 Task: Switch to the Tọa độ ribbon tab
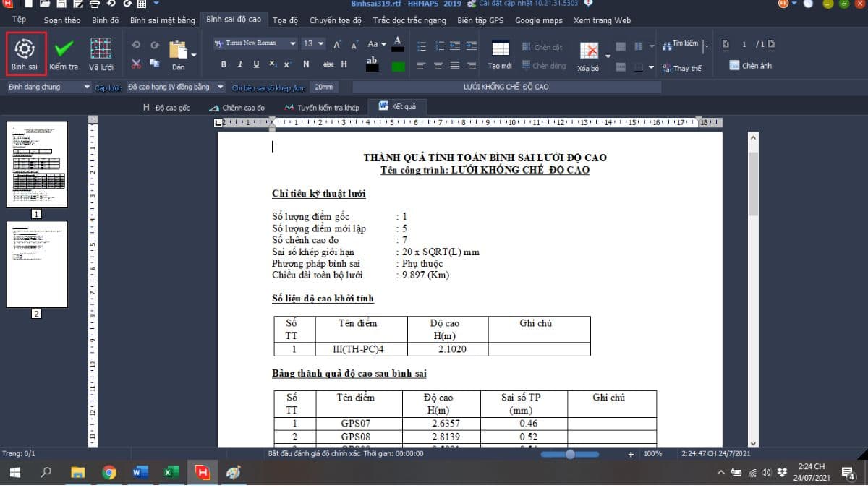pos(284,20)
